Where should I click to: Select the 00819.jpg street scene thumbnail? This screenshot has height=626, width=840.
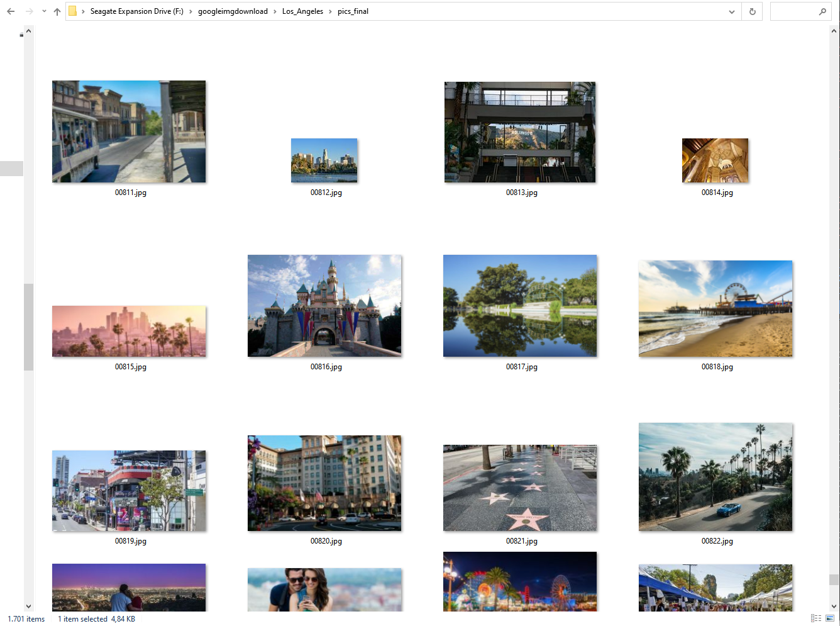(x=129, y=491)
